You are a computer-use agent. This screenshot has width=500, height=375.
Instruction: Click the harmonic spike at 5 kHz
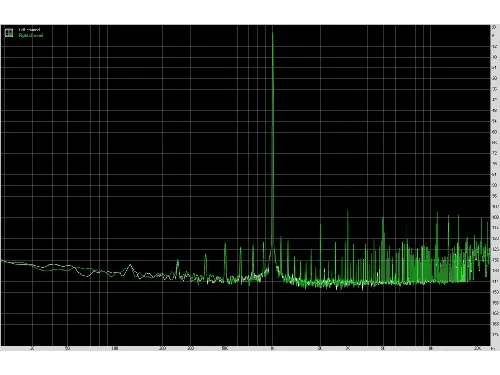(383, 219)
